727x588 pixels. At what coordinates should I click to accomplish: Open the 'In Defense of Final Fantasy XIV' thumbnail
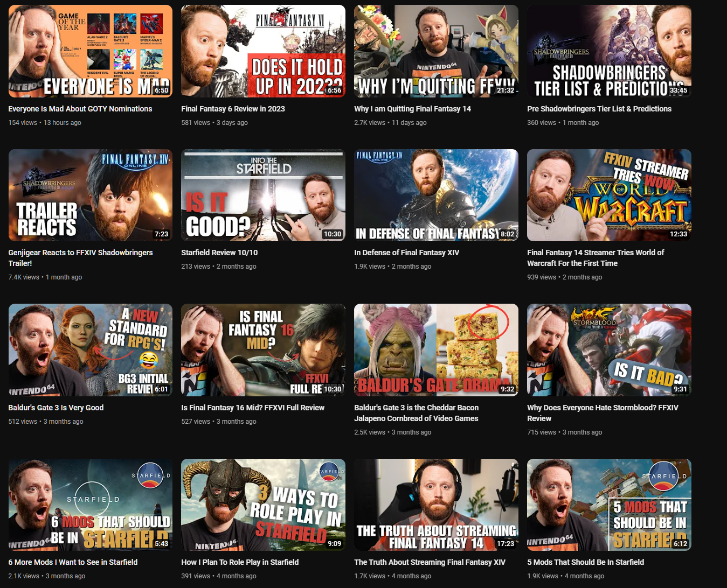coord(436,195)
